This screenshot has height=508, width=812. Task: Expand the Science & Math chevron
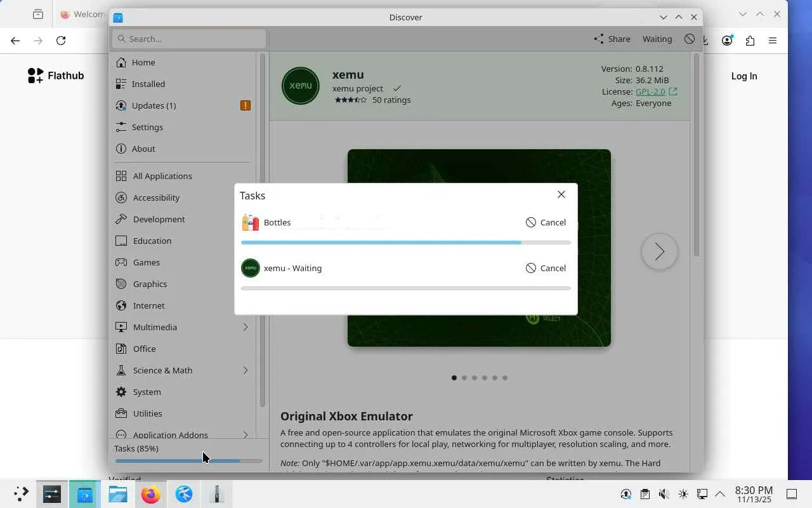coord(246,370)
